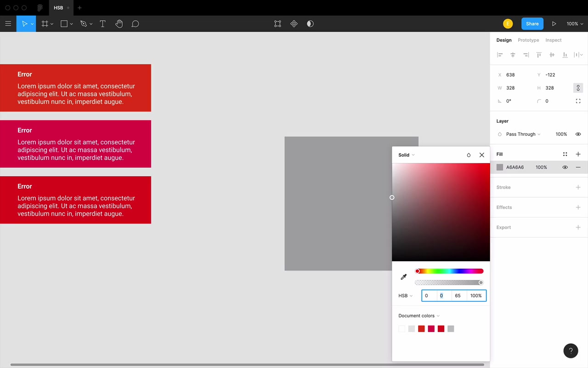Screen dimensions: 588x368
Task: Align horizontal centers icon
Action: (513, 55)
